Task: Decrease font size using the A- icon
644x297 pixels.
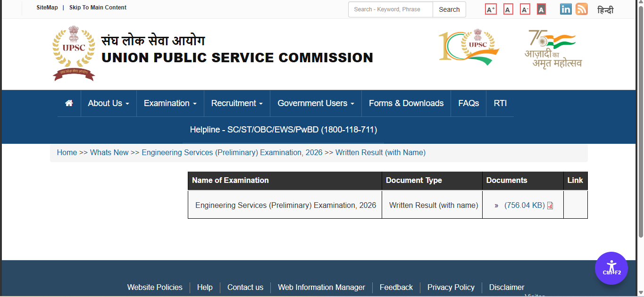Action: tap(525, 8)
